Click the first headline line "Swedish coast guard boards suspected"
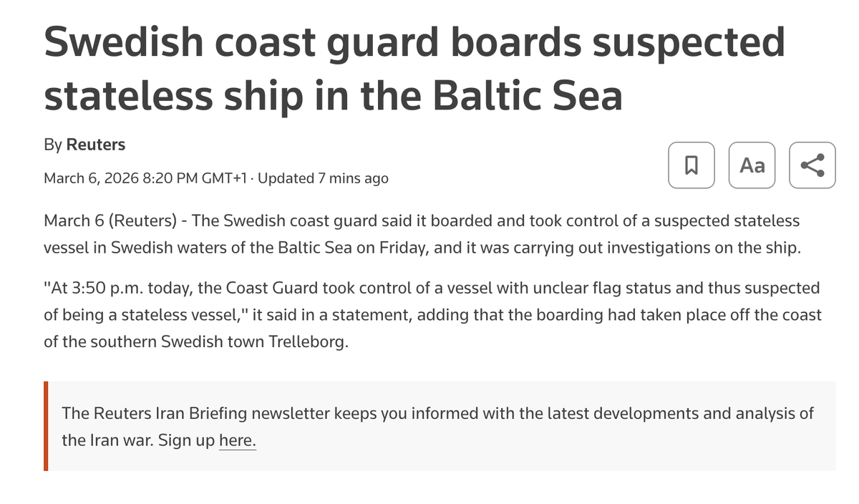Viewport: 859px width, 504px height. 414,43
